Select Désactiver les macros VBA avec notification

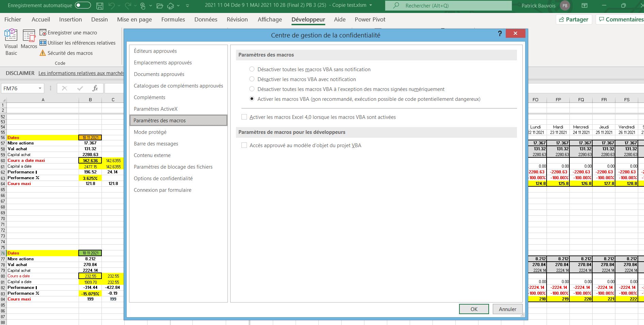pos(252,79)
